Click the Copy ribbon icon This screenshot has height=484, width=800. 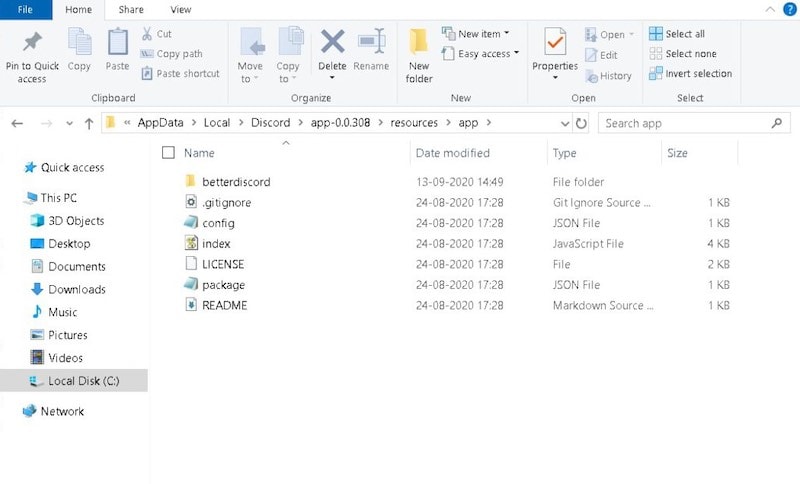pos(79,42)
